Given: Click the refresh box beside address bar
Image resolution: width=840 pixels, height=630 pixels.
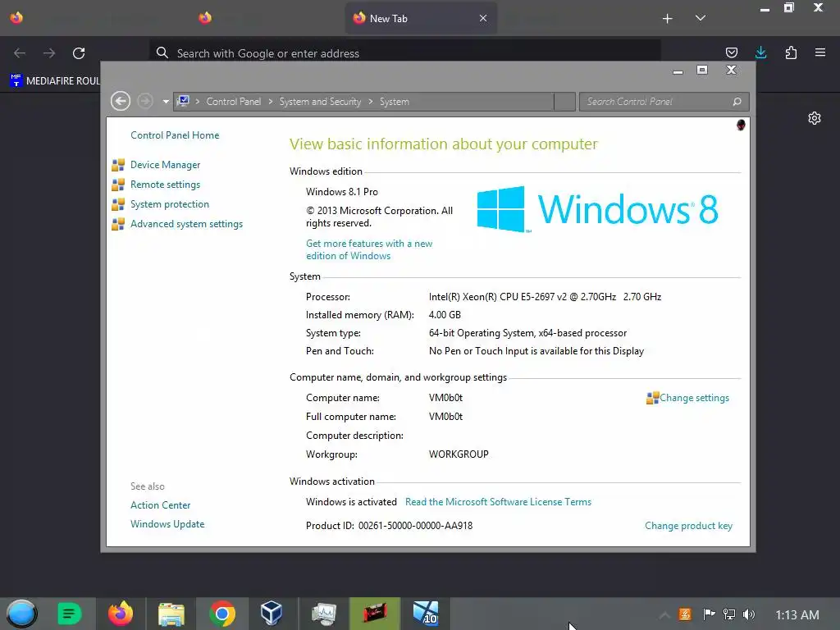Looking at the screenshot, I should tap(564, 101).
